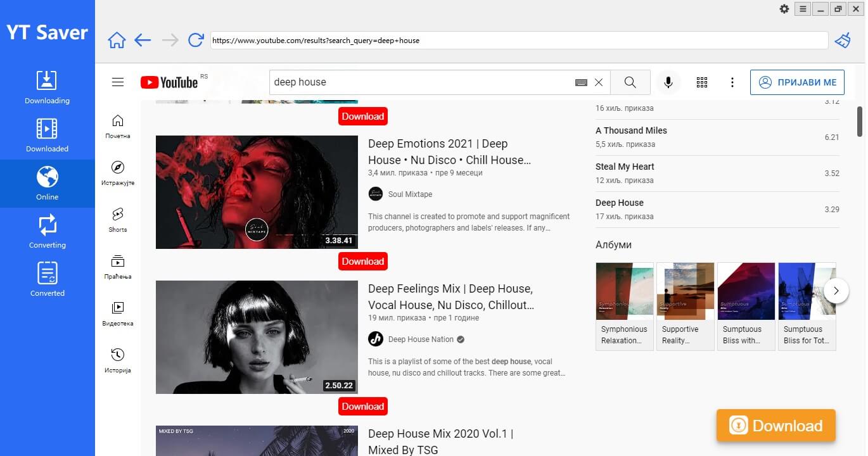Open YT Saver settings gear

pos(784,9)
